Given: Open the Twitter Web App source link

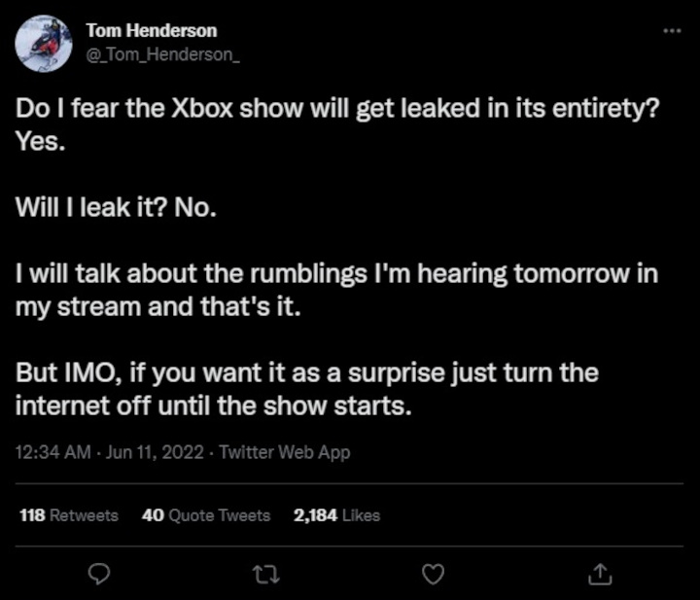Looking at the screenshot, I should [285, 452].
